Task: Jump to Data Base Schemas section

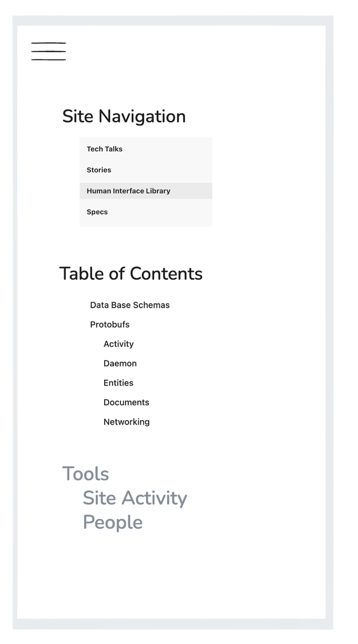Action: [x=129, y=305]
